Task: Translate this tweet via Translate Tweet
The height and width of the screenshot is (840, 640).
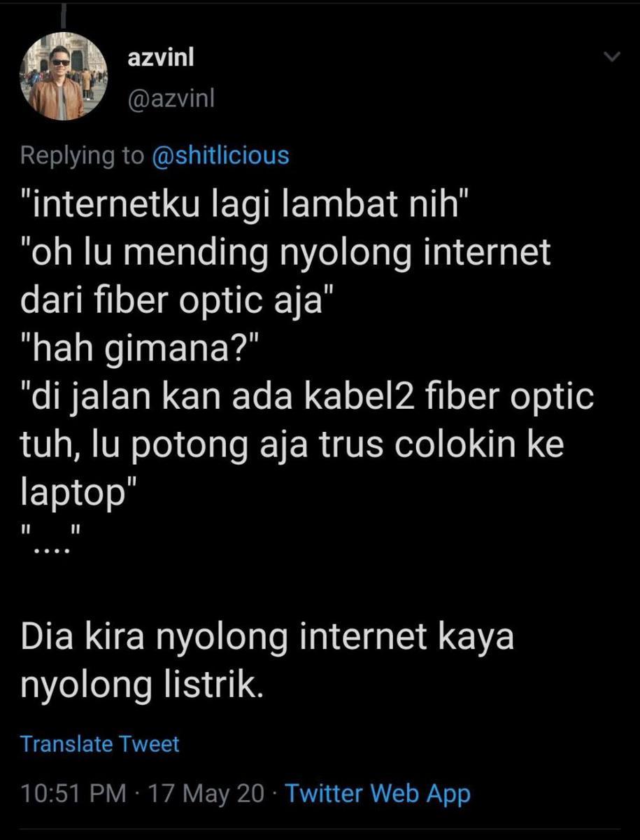Action: click(100, 743)
